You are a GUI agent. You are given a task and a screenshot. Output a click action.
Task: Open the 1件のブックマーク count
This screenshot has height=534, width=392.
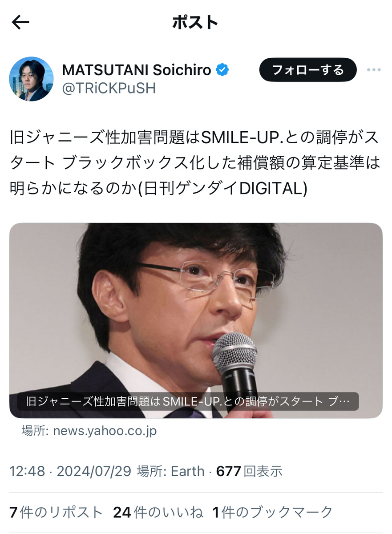(x=273, y=512)
